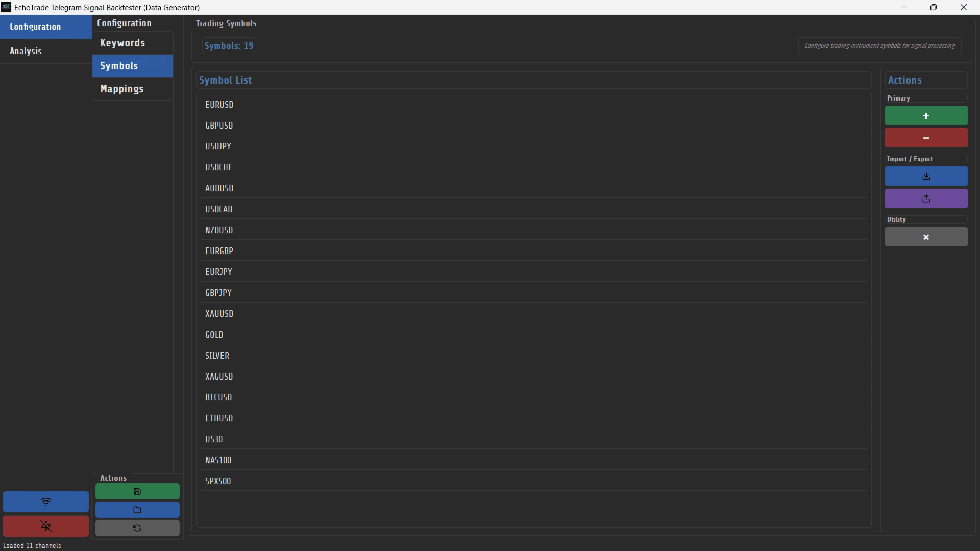Image resolution: width=980 pixels, height=551 pixels.
Task: Select USDCHF in the symbol list
Action: [534, 167]
